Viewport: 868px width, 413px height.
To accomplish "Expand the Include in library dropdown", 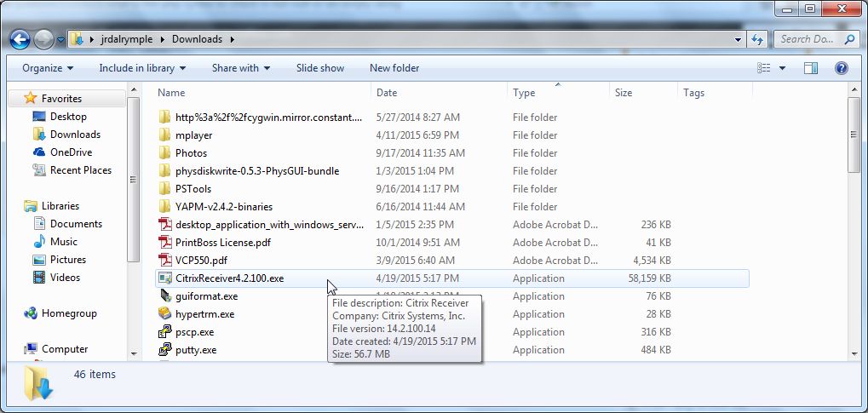I will click(142, 68).
